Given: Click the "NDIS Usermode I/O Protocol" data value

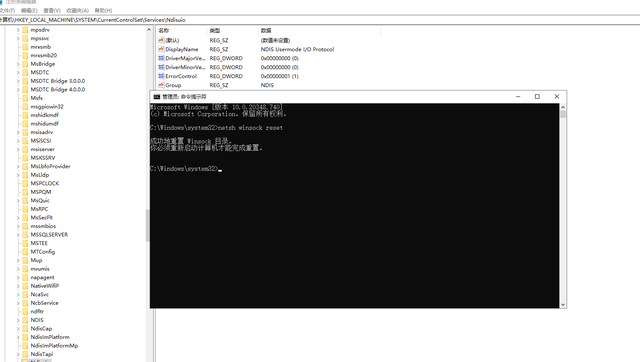Looking at the screenshot, I should click(x=297, y=49).
